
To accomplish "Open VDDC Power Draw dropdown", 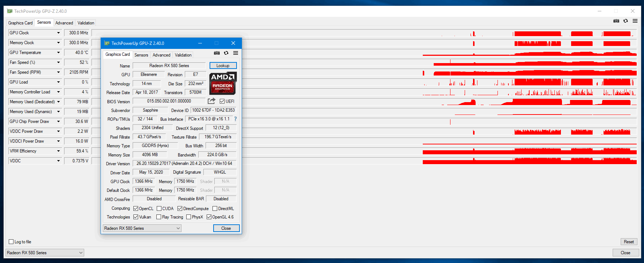I will 58,131.
